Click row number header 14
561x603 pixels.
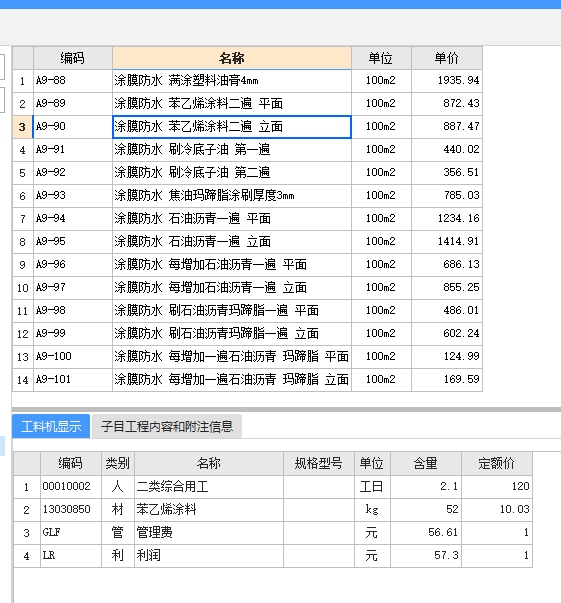click(23, 380)
